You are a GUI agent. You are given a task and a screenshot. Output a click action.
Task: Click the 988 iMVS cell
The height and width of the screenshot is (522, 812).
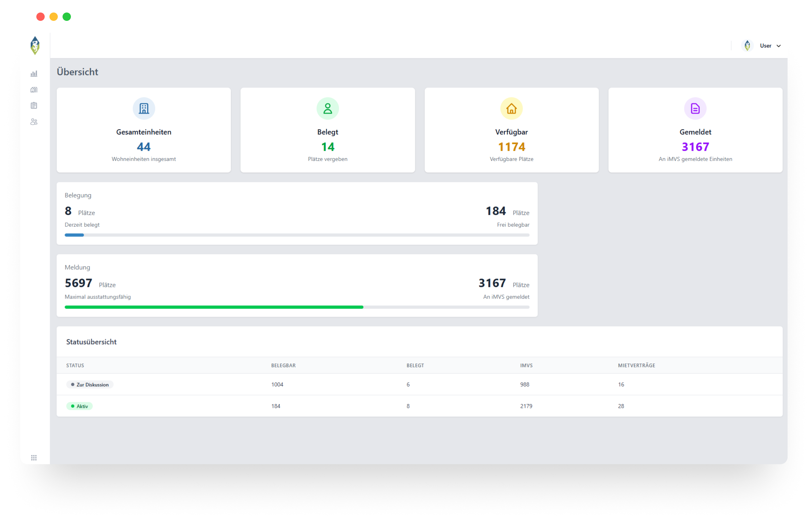(525, 384)
